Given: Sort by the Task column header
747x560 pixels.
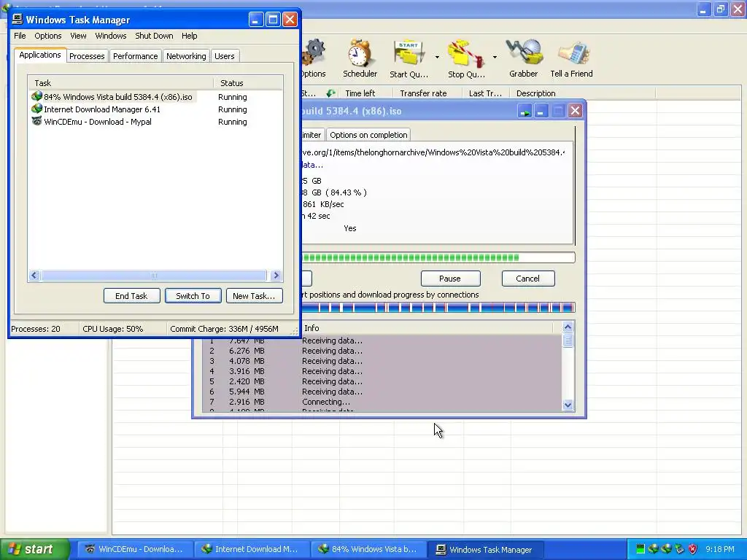Looking at the screenshot, I should [120, 83].
